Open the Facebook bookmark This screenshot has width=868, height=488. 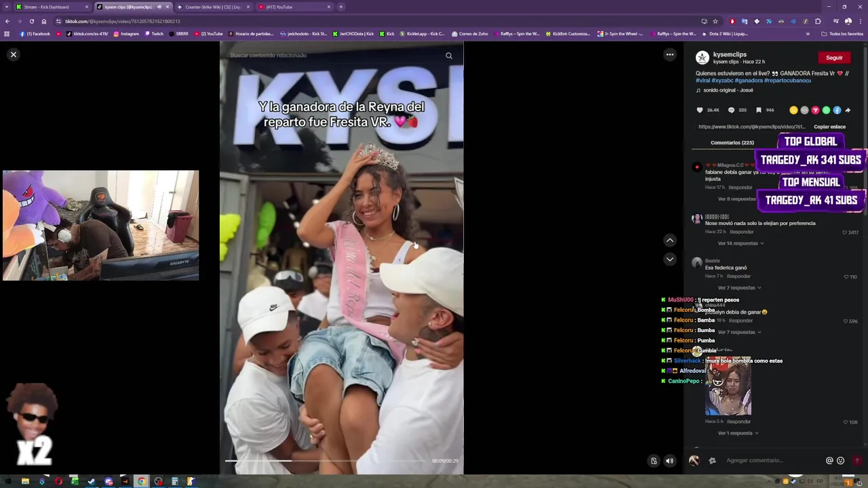(35, 33)
